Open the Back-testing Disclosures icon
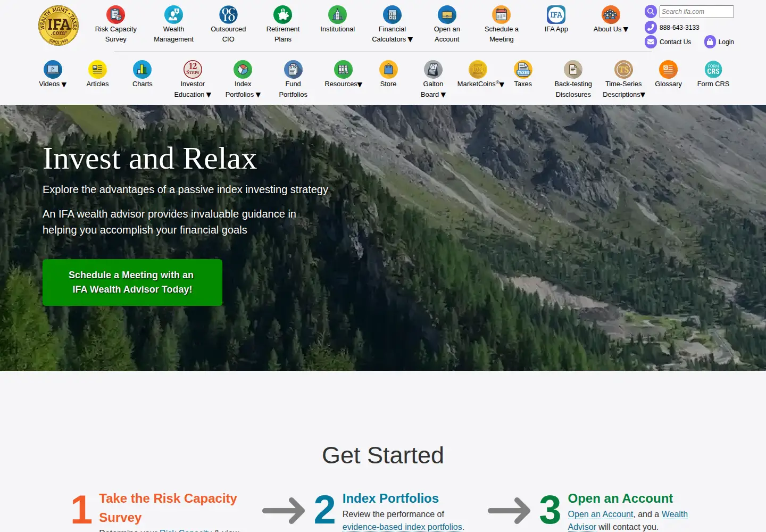Image resolution: width=766 pixels, height=532 pixels. (x=573, y=70)
